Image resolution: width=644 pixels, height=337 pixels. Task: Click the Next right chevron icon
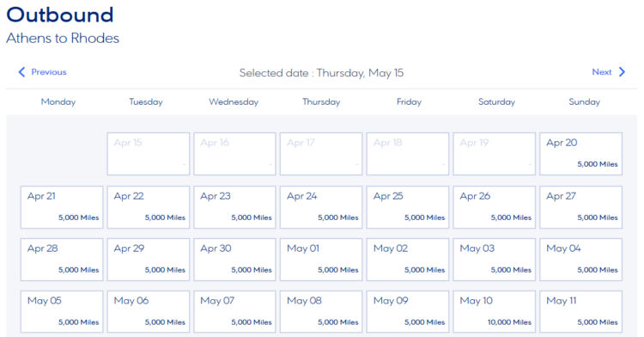tap(622, 72)
